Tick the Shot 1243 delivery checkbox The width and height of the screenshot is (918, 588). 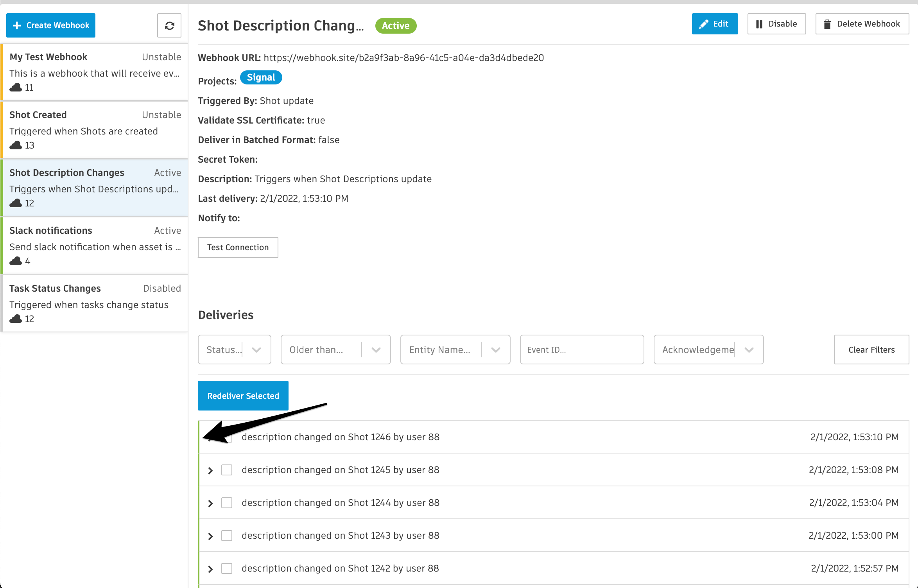pyautogui.click(x=227, y=536)
